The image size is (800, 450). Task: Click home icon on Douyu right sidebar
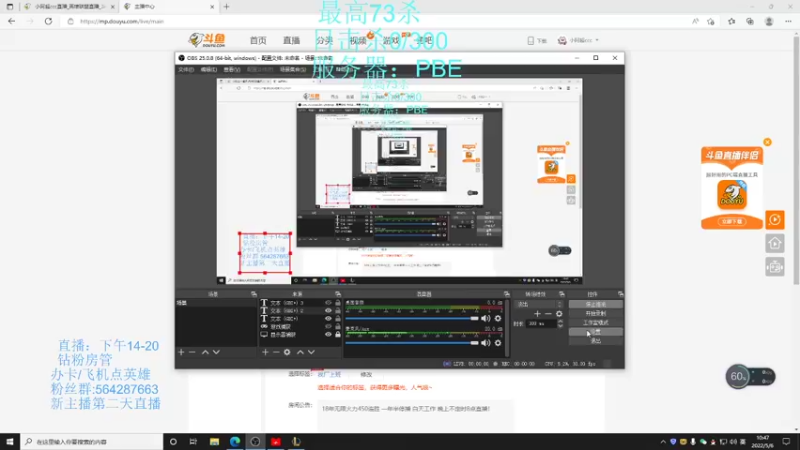(x=774, y=243)
